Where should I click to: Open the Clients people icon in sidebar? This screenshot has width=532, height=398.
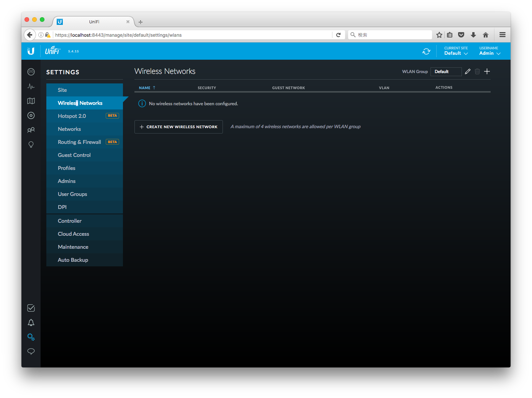(x=31, y=130)
